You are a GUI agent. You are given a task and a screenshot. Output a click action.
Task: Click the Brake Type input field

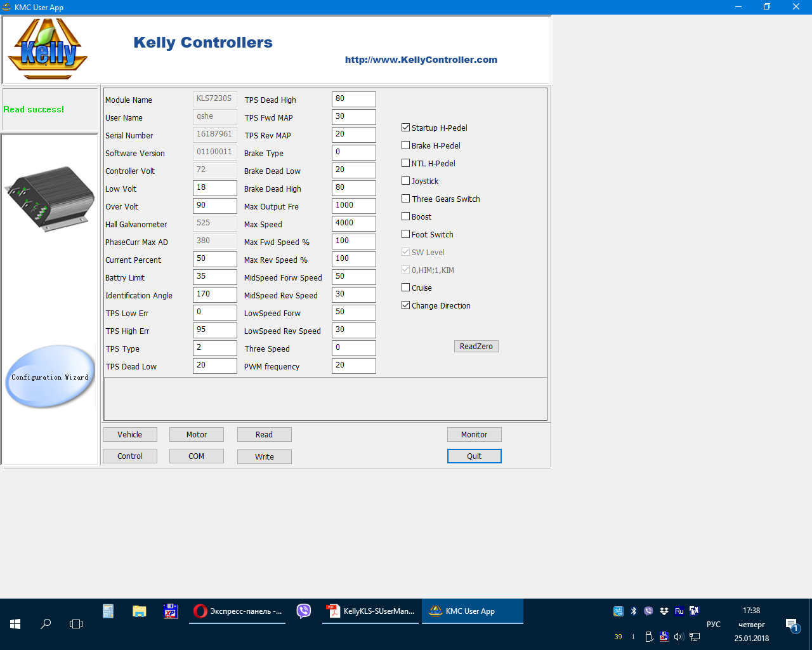pyautogui.click(x=354, y=152)
